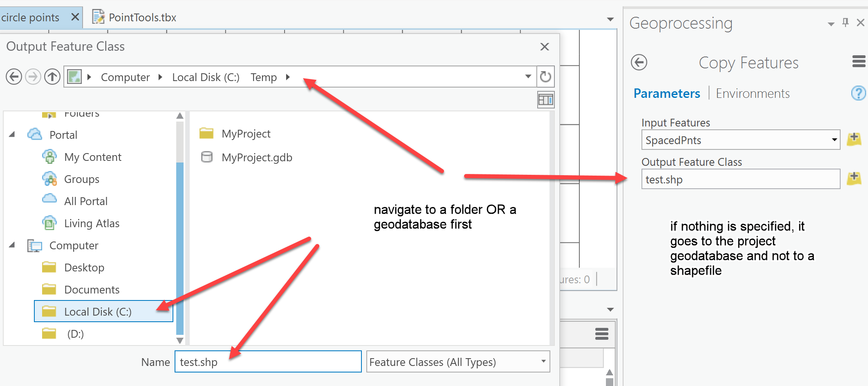The width and height of the screenshot is (868, 386).
Task: Switch to the Environments tab
Action: pyautogui.click(x=753, y=94)
